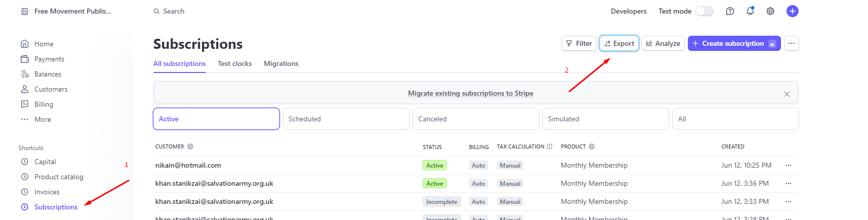868x220 pixels.
Task: Click the Tax Calculation info icon
Action: click(549, 146)
